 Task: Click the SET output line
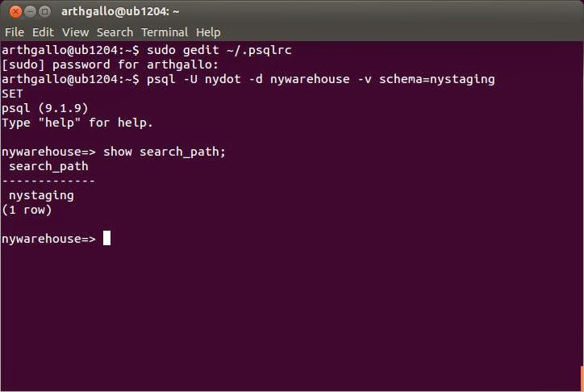pyautogui.click(x=13, y=94)
